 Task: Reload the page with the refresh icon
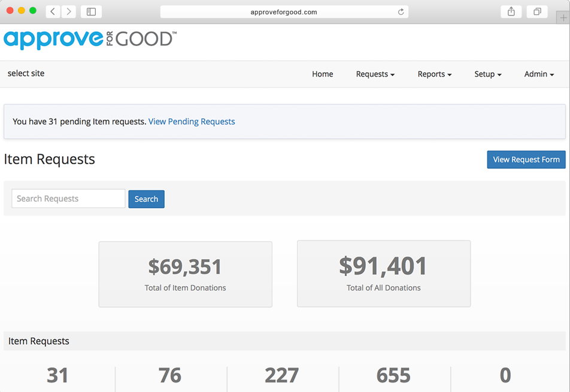pos(401,12)
